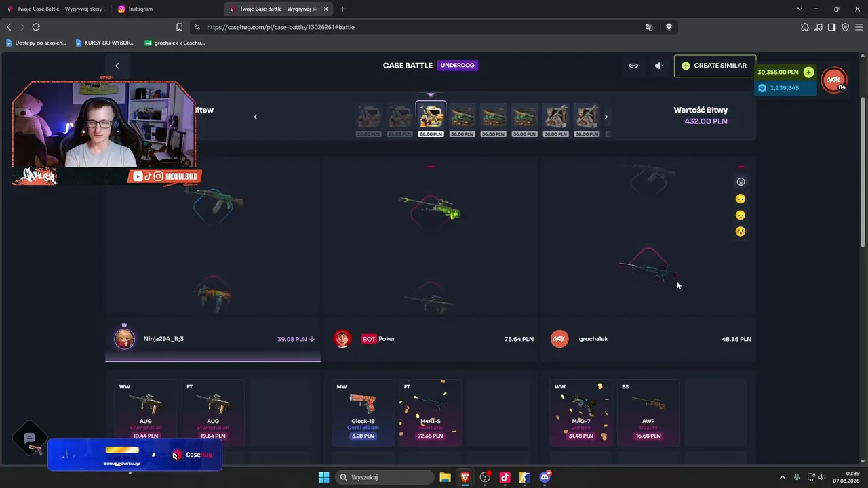
Task: Show next cases with the right carousel arrow
Action: [606, 117]
